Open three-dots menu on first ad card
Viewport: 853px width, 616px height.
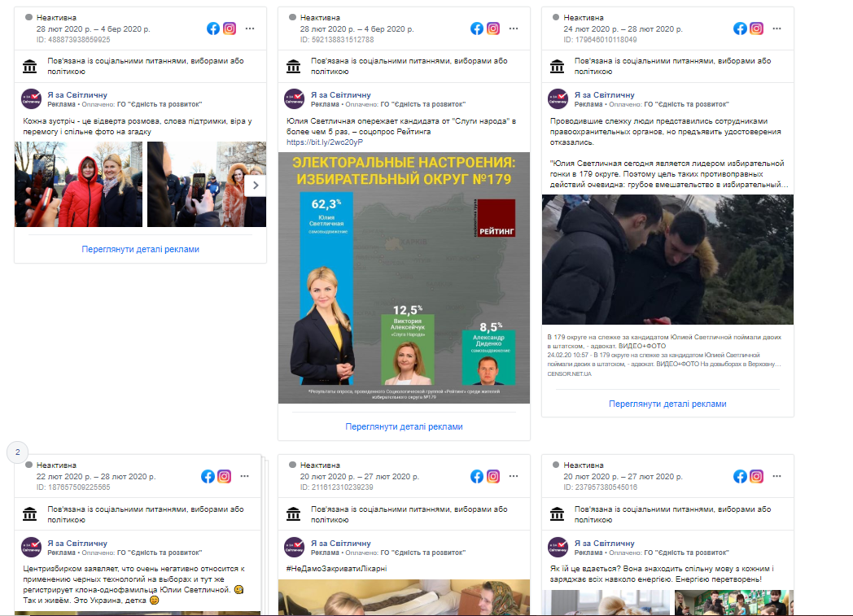coord(249,28)
